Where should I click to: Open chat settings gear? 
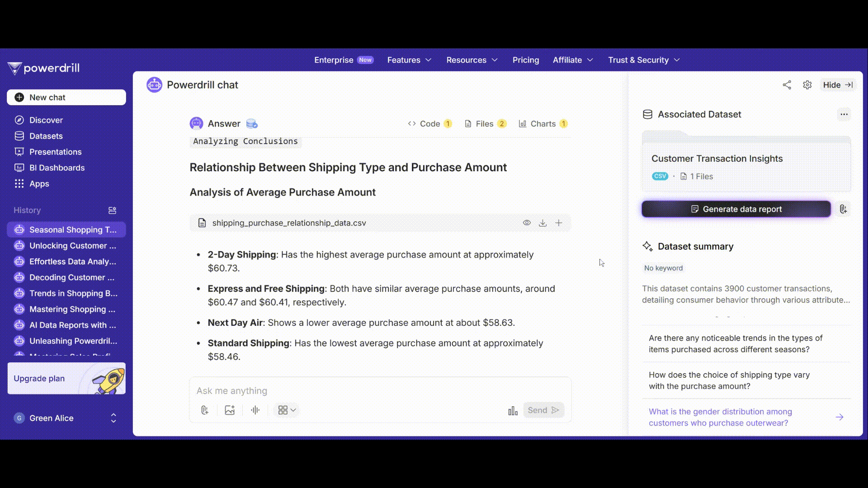(x=807, y=85)
